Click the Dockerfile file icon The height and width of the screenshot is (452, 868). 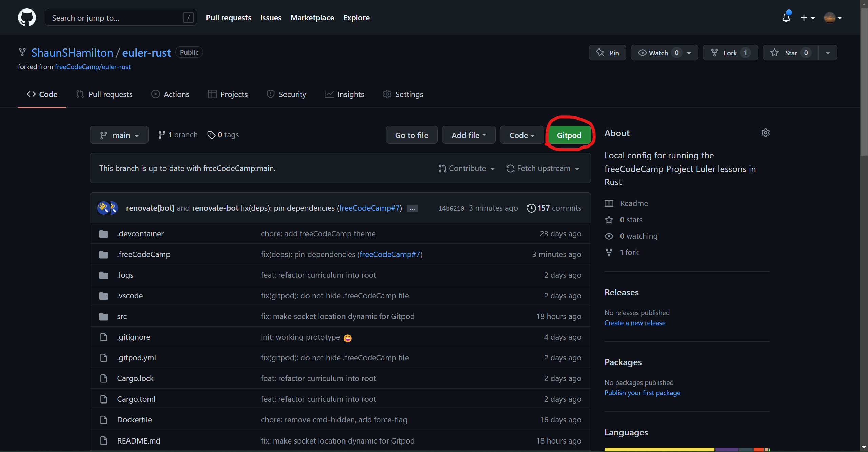(104, 420)
